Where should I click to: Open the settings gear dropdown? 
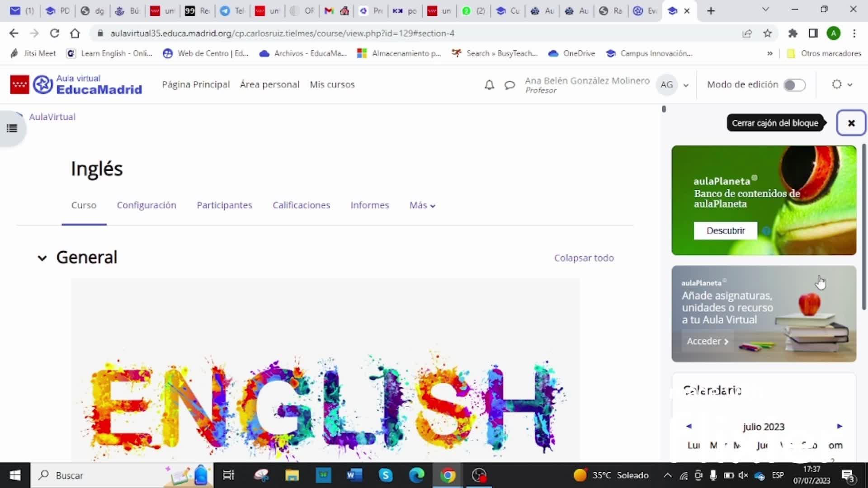[x=842, y=84]
